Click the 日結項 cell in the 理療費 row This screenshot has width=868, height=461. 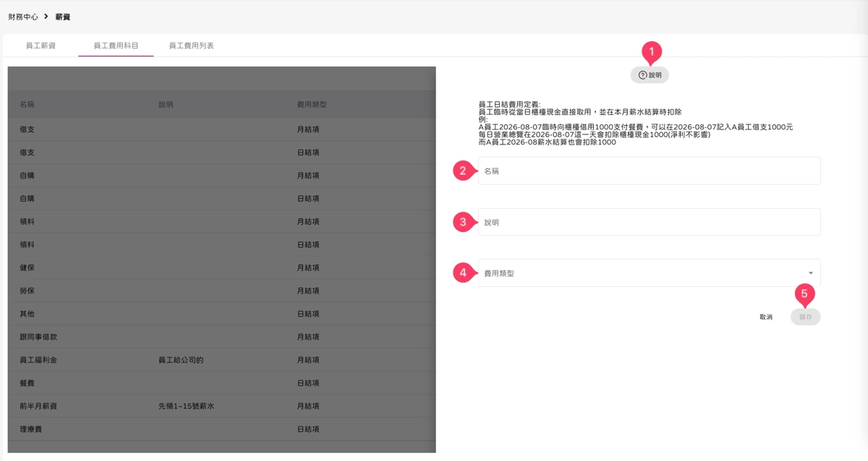pos(308,429)
